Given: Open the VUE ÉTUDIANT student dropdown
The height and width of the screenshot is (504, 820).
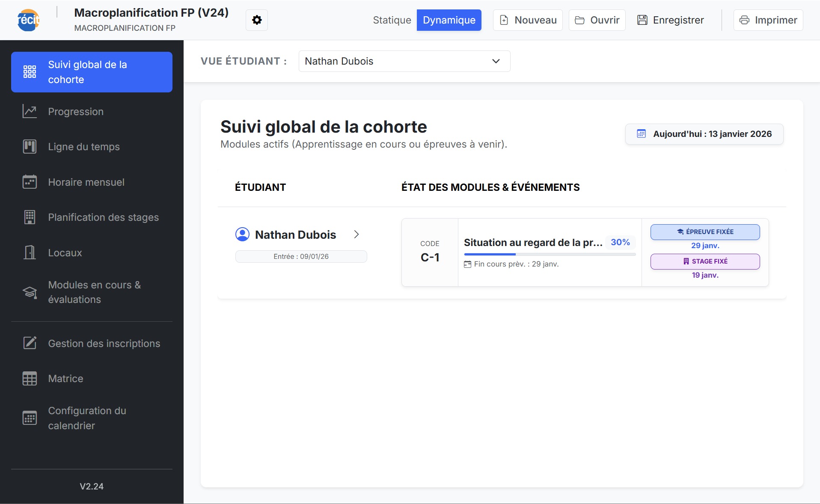Looking at the screenshot, I should 404,61.
